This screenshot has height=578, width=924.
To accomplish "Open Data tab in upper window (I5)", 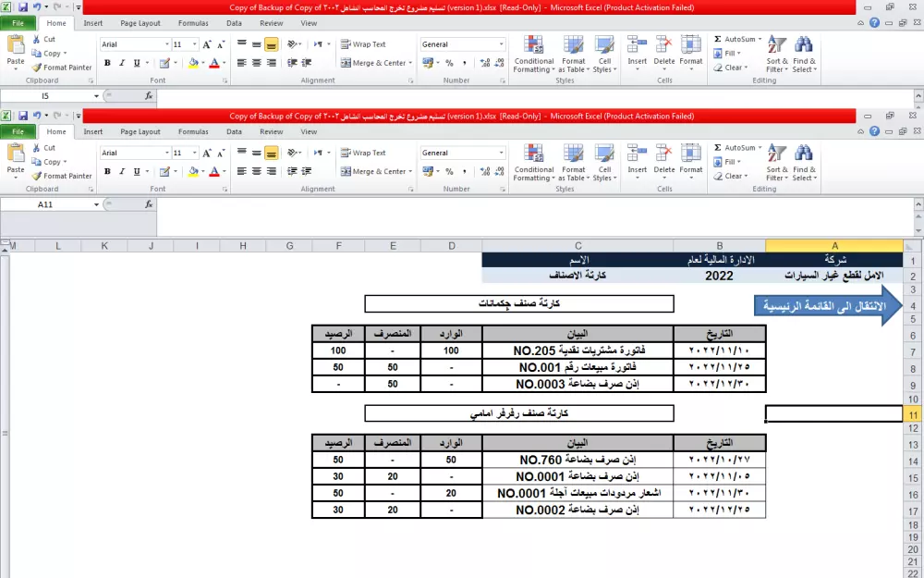I will (x=234, y=23).
